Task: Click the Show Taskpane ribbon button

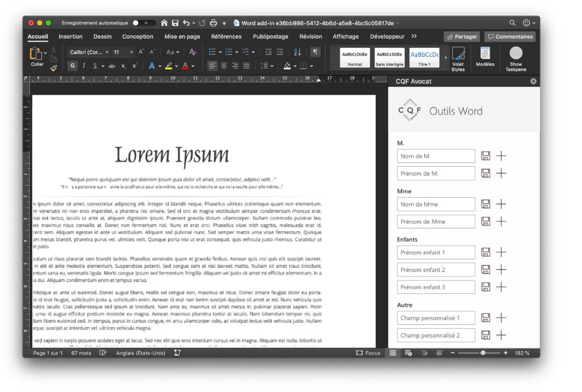Action: click(516, 58)
